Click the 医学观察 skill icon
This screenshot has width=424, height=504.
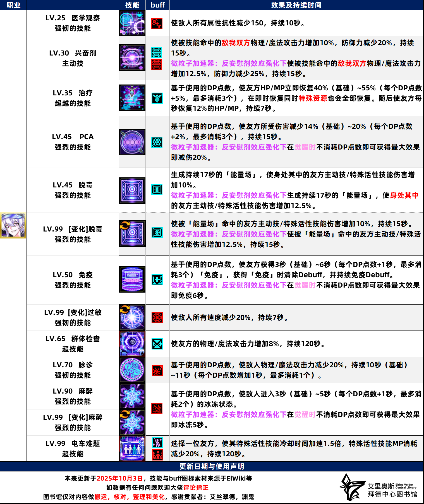coord(132,23)
